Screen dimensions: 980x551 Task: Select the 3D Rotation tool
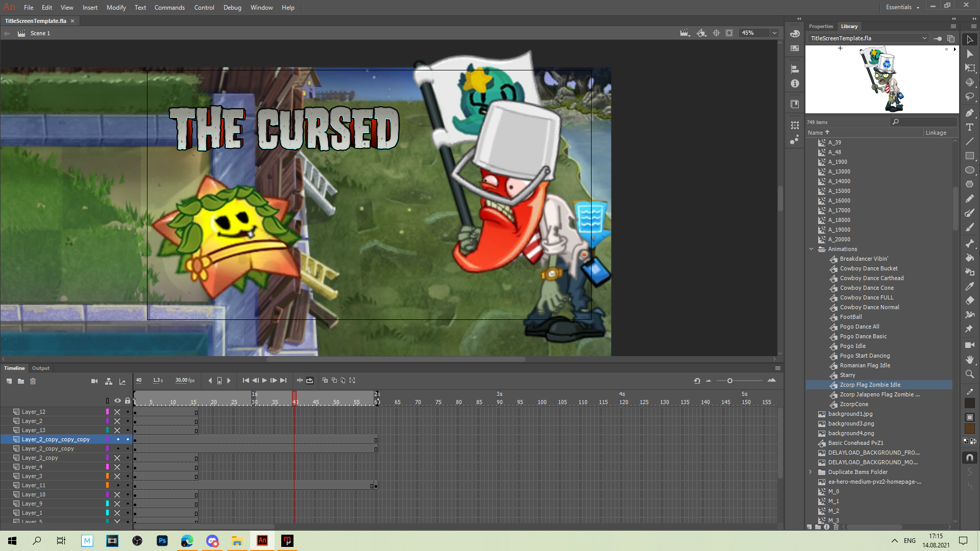(970, 82)
